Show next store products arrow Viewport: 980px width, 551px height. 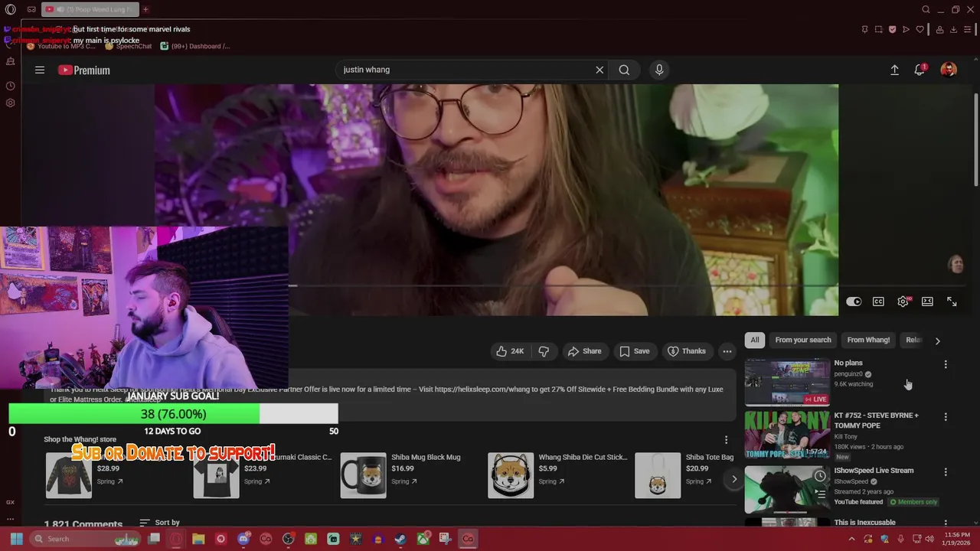pyautogui.click(x=733, y=479)
